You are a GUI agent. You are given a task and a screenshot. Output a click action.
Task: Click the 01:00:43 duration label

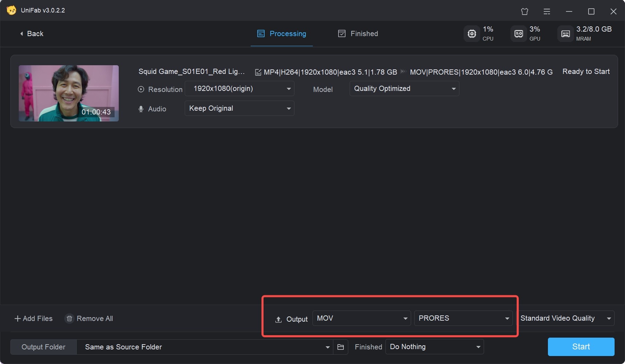pyautogui.click(x=96, y=112)
